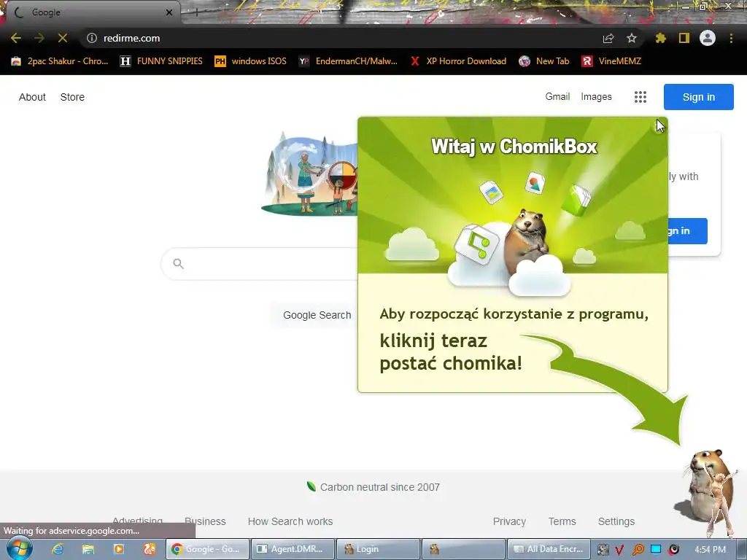Open the Chrome profile avatar
The height and width of the screenshot is (560, 747).
(x=708, y=38)
